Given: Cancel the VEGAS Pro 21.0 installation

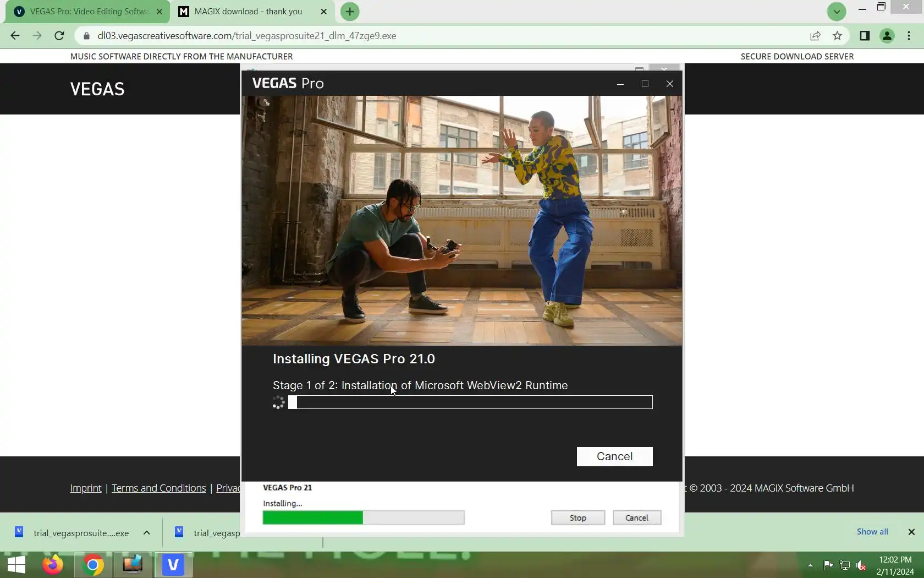Looking at the screenshot, I should point(614,456).
